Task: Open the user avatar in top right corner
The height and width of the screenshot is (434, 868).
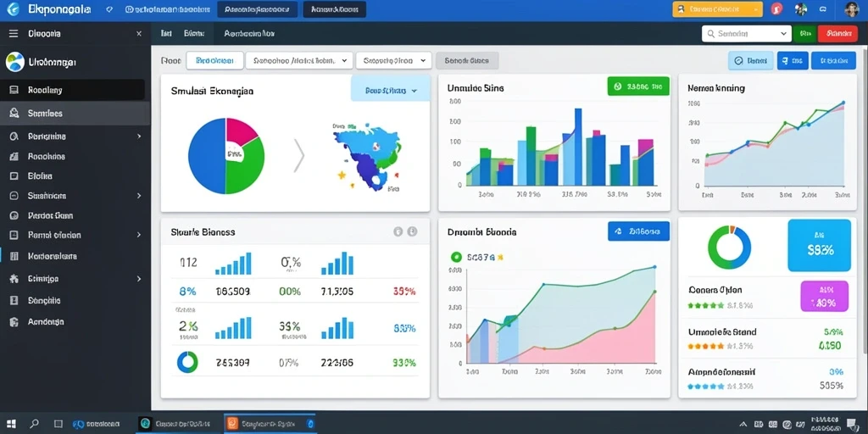Action: pos(851,8)
